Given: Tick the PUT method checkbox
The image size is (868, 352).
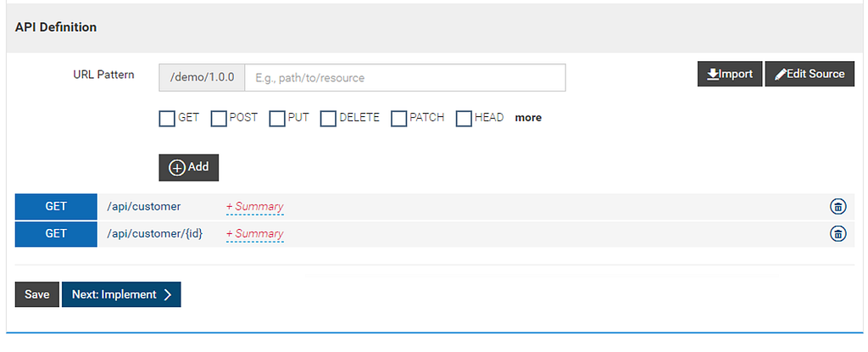Looking at the screenshot, I should pos(277,119).
